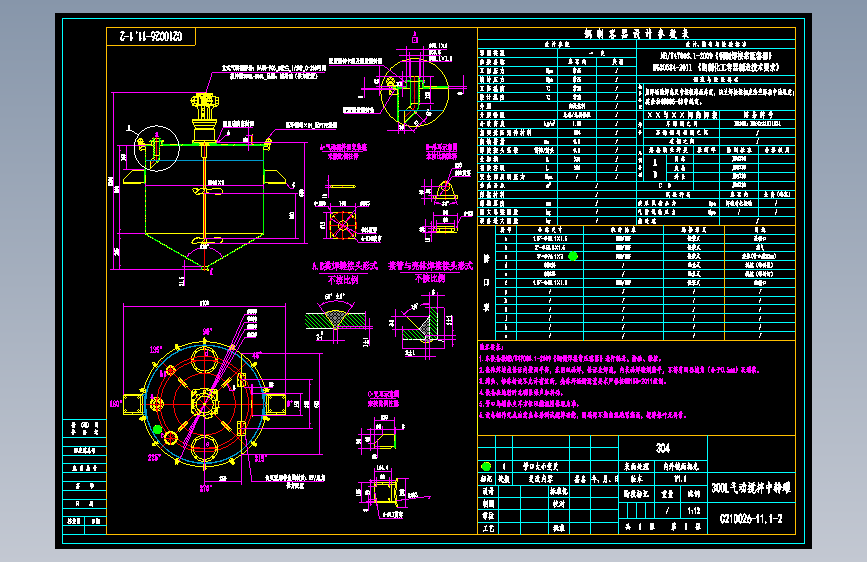Select the magenta '不按比例' label under butt weld detail
867x562 pixels.
(343, 280)
